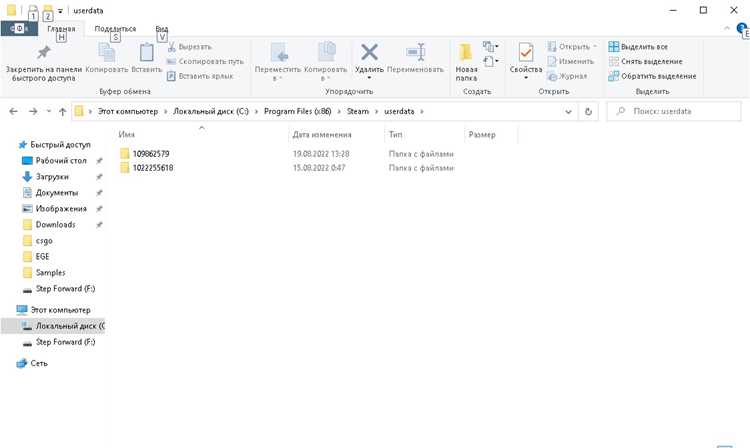Click userdata breadcrumb
The height and width of the screenshot is (448, 750).
399,111
